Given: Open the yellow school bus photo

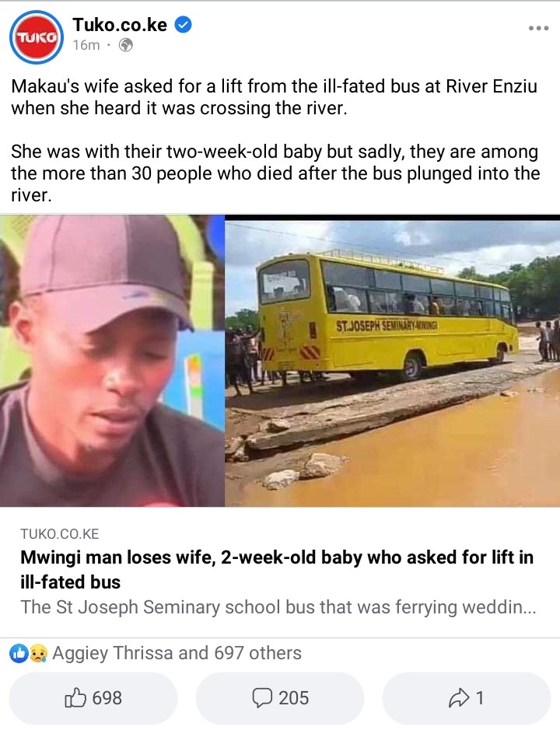Looking at the screenshot, I should pos(392,361).
